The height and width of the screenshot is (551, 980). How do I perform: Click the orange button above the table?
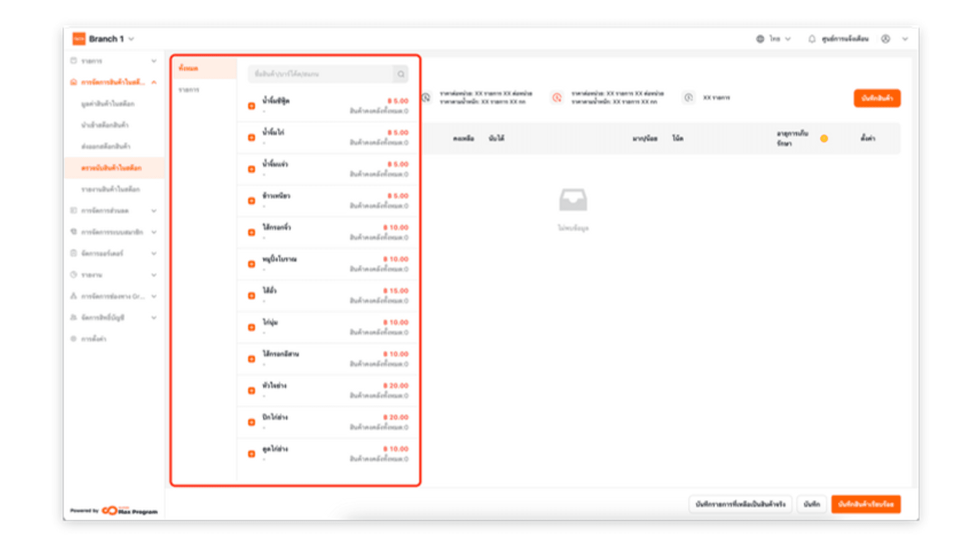pyautogui.click(x=876, y=98)
